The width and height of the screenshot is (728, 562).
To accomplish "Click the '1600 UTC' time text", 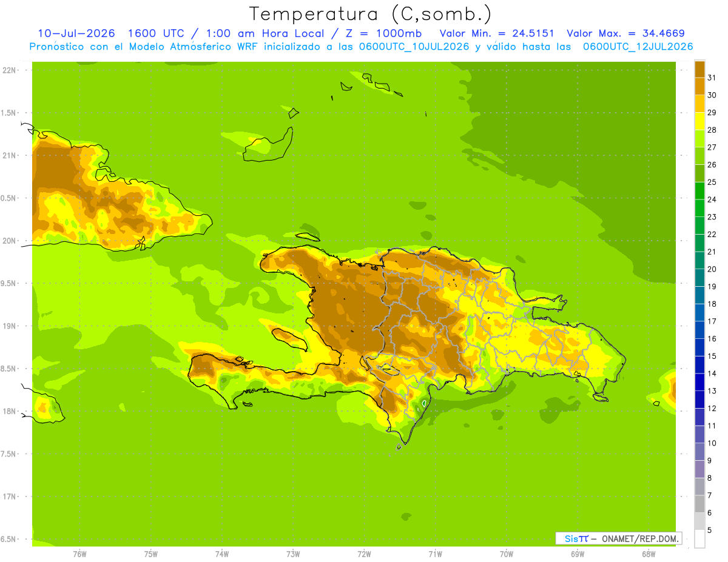I will pos(157,33).
